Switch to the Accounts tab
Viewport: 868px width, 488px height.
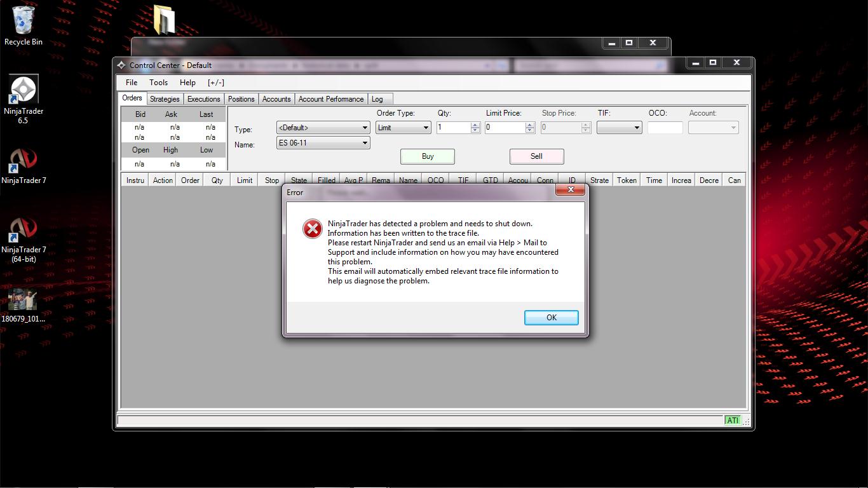[276, 99]
